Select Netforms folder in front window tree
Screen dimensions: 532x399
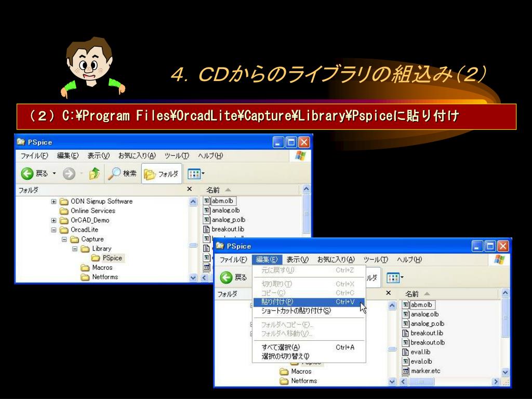[x=303, y=381]
